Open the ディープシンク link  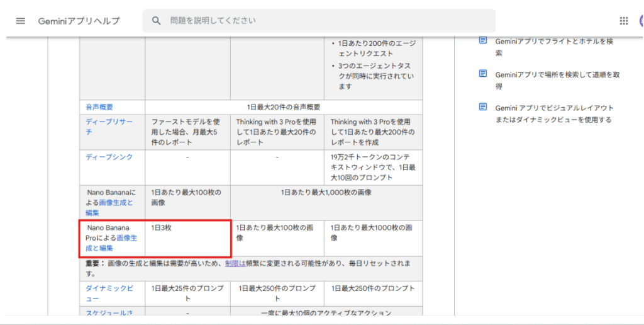[x=109, y=157]
